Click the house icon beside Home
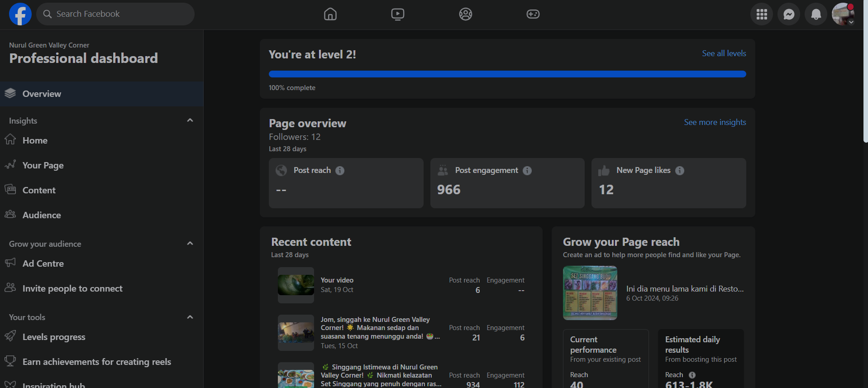This screenshot has height=388, width=868. point(10,139)
